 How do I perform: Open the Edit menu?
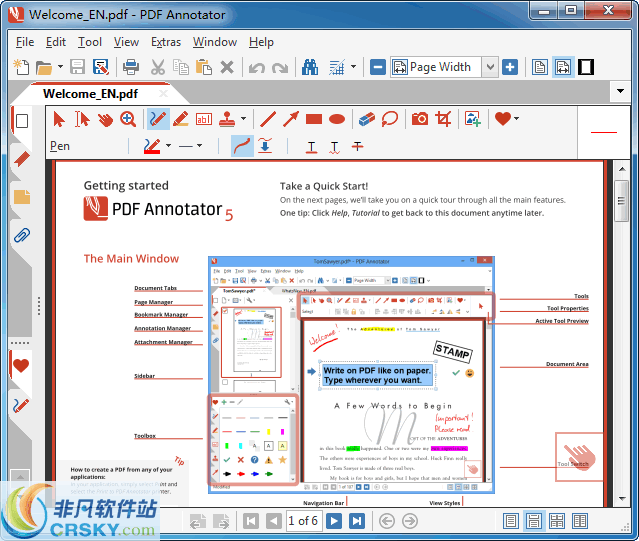click(x=56, y=42)
